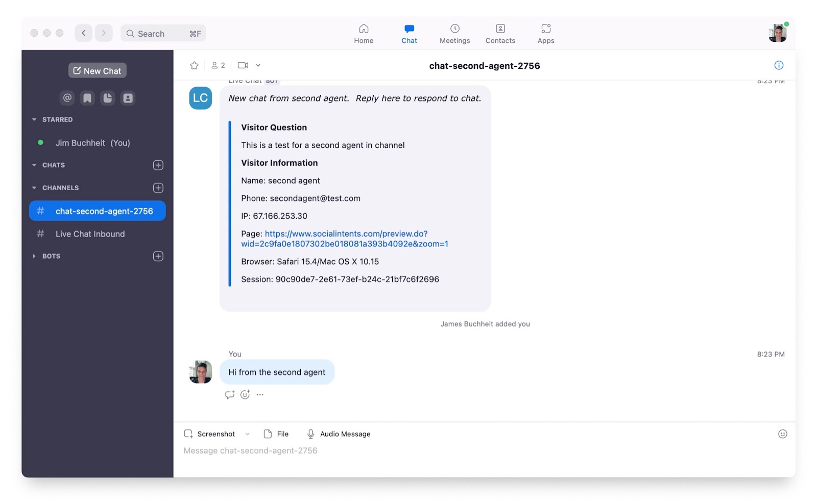Click the mentions @ filter icon
The width and height of the screenshot is (817, 504).
click(x=67, y=98)
